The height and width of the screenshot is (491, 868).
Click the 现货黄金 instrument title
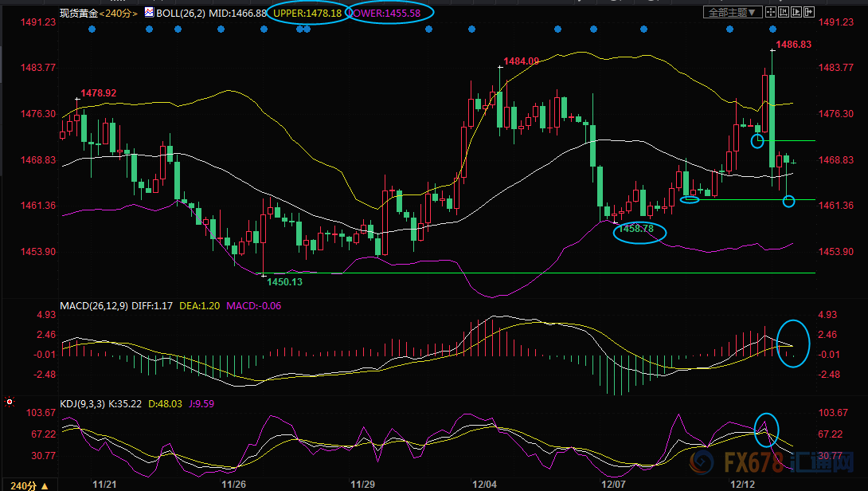pos(80,13)
